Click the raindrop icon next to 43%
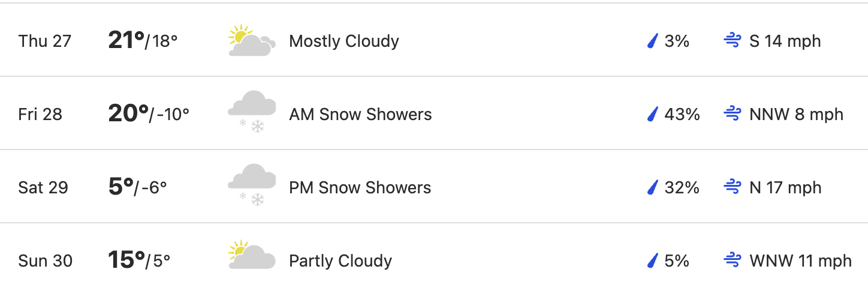The height and width of the screenshot is (293, 868). [x=652, y=114]
